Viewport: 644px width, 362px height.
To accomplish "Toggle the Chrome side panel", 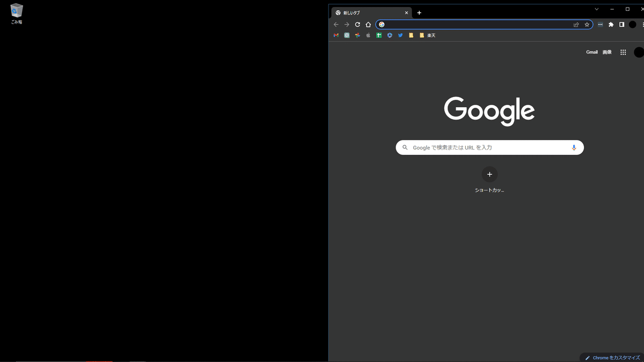I will (x=621, y=25).
